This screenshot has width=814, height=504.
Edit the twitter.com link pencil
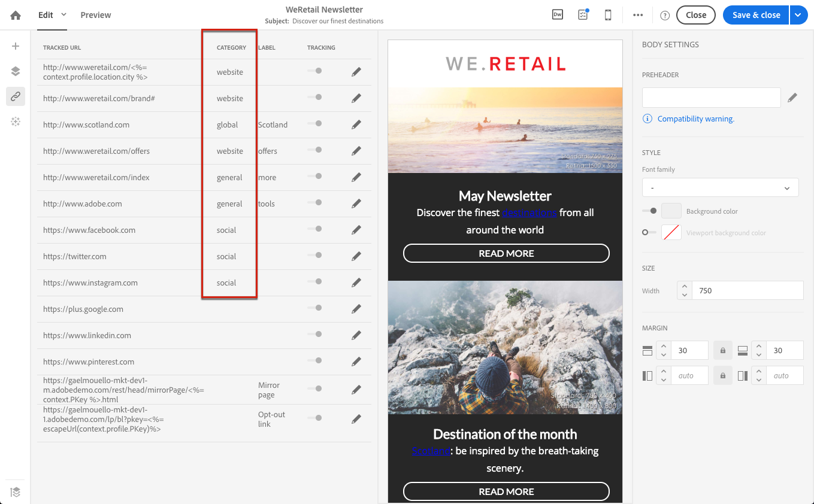click(356, 256)
